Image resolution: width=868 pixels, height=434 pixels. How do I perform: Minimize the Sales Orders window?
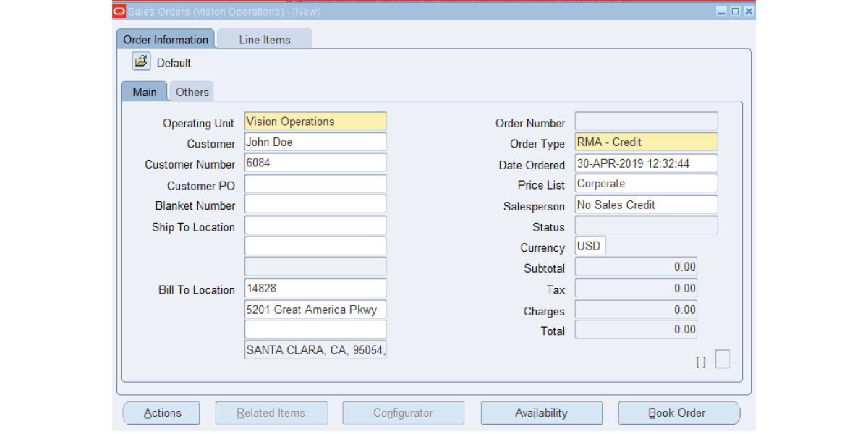(x=722, y=12)
